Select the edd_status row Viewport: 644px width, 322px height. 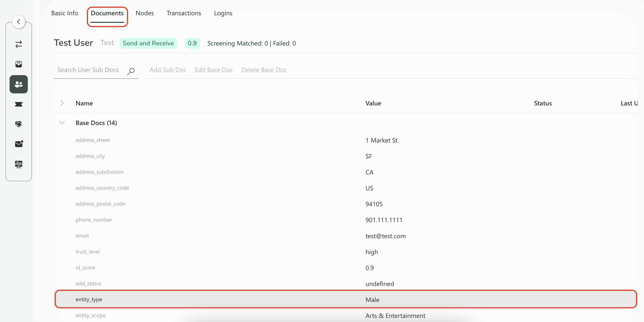[x=345, y=284]
